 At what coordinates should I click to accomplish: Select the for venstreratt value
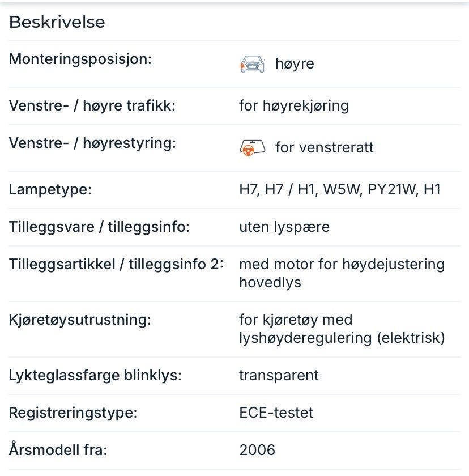coord(325,148)
